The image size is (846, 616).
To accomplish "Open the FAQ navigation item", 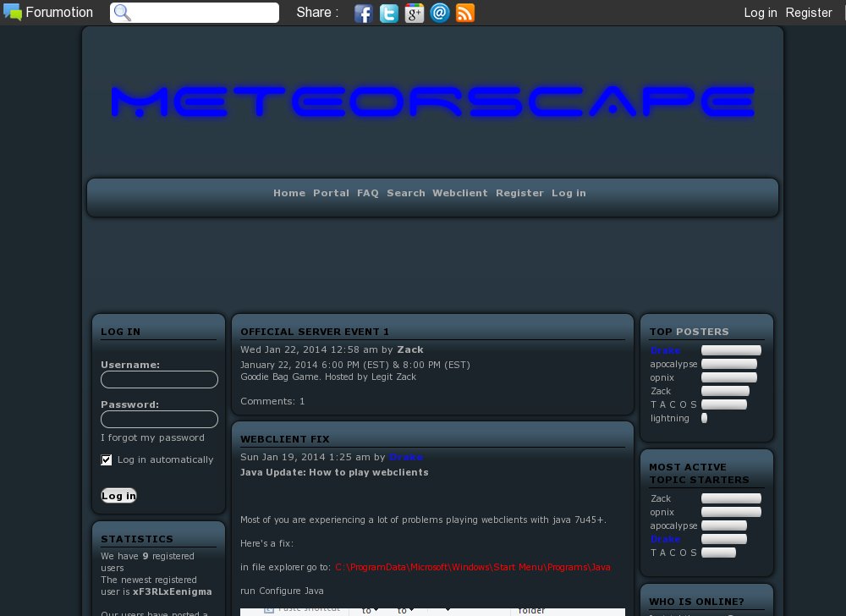I will 368,193.
